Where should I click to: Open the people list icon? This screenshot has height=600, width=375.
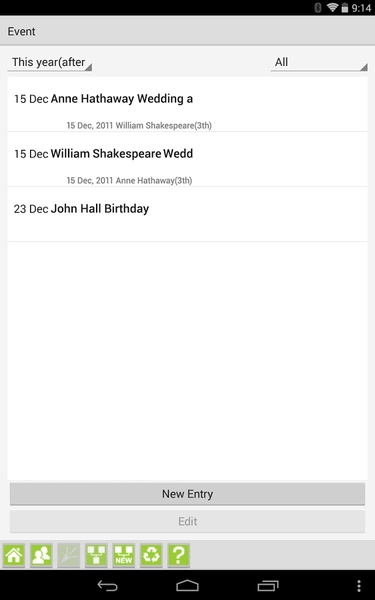coord(41,555)
